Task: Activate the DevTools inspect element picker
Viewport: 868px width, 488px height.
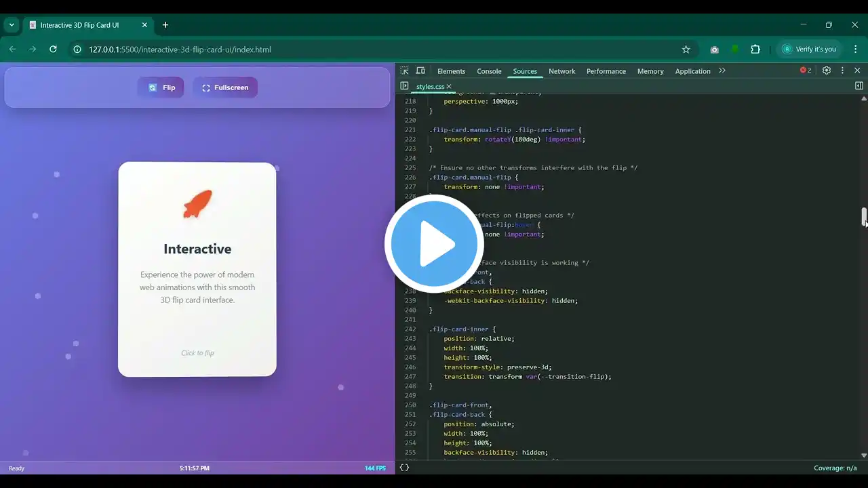Action: pos(405,70)
